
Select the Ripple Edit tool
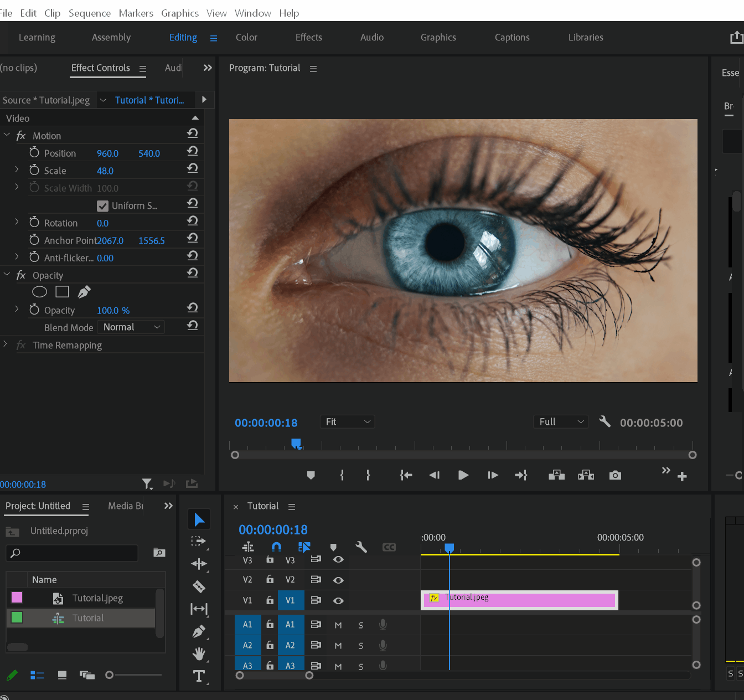199,564
